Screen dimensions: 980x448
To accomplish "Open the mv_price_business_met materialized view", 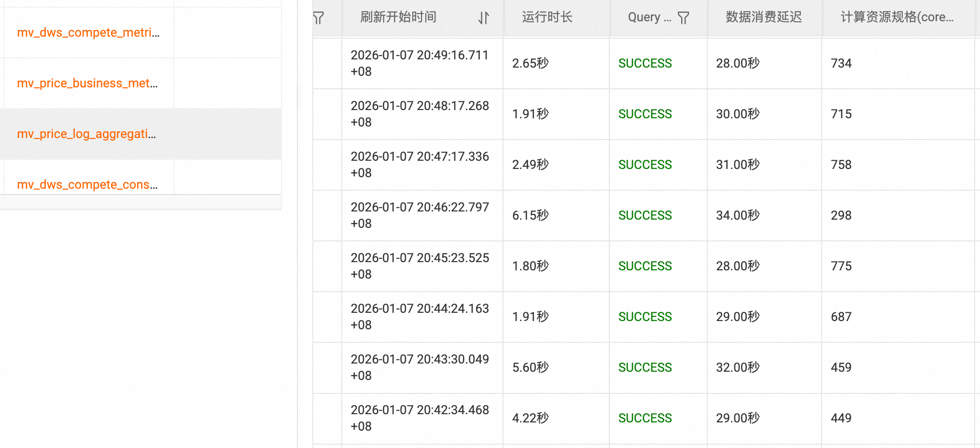I will point(87,83).
